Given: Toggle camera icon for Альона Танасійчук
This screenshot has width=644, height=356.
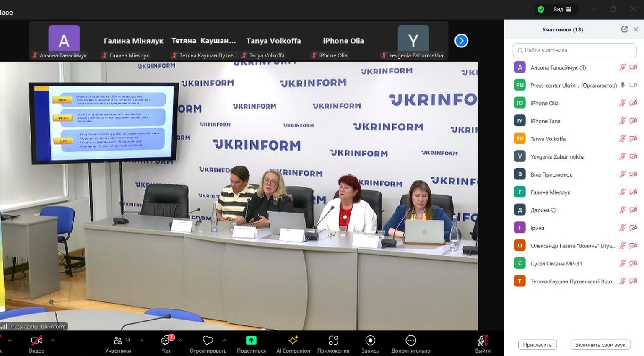Looking at the screenshot, I should (633, 68).
